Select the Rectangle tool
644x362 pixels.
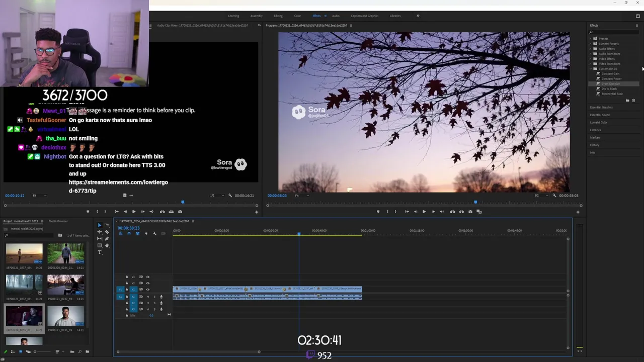coord(100,245)
